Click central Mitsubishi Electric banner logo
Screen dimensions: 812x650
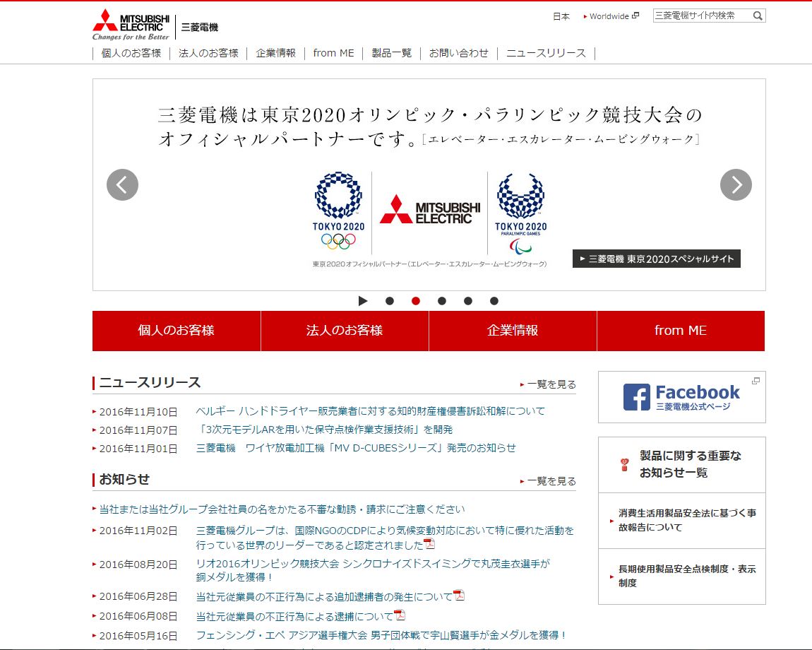430,210
